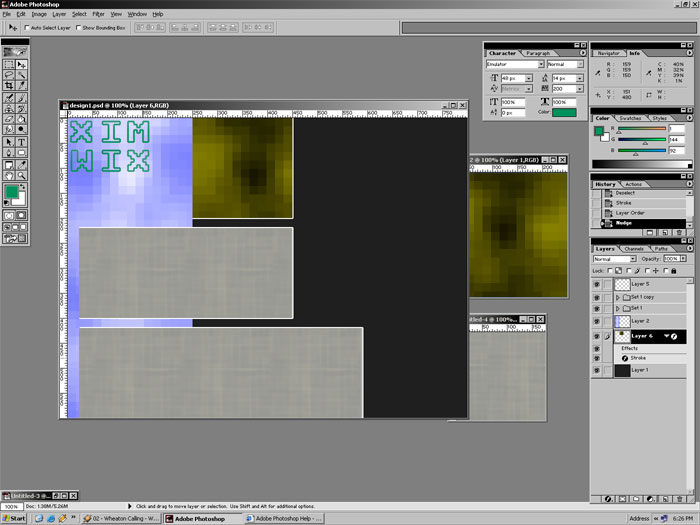Enable Show Bounding Box checkbox
The image size is (700, 525).
[78, 28]
